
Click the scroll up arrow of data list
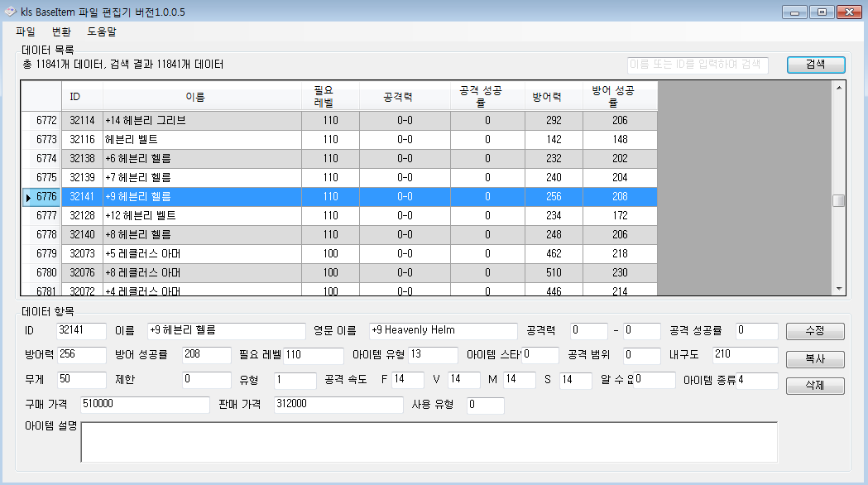click(839, 88)
